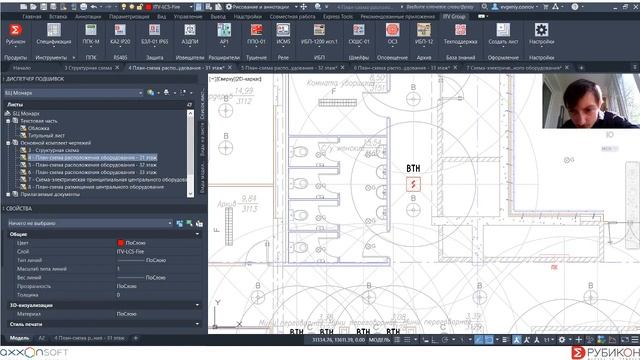
Task: Toggle polar tracking in status bar
Action: pos(444,340)
